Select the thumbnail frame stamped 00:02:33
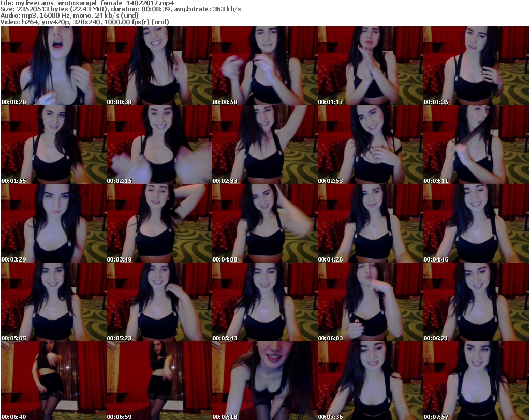Viewport: 530px width, 420px height. coord(264,144)
